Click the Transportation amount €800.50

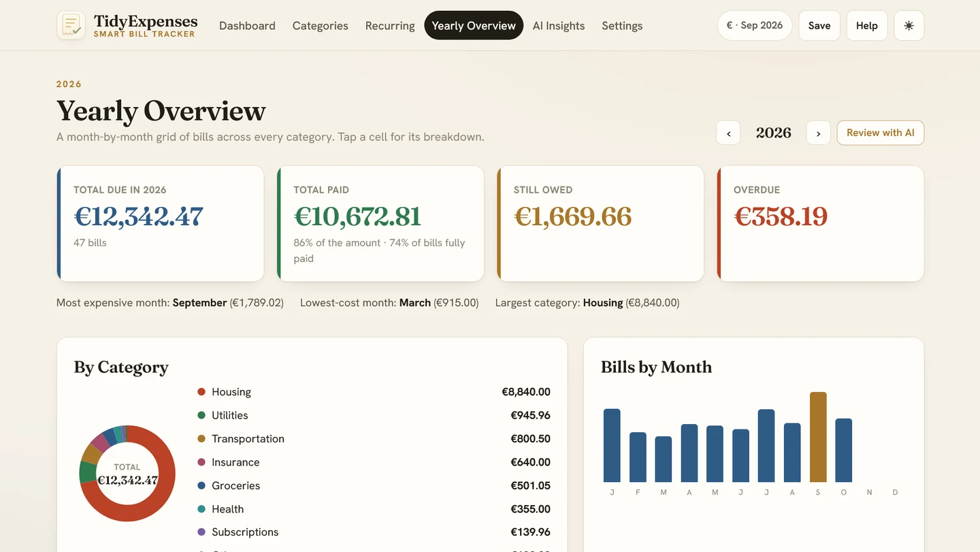click(x=530, y=439)
